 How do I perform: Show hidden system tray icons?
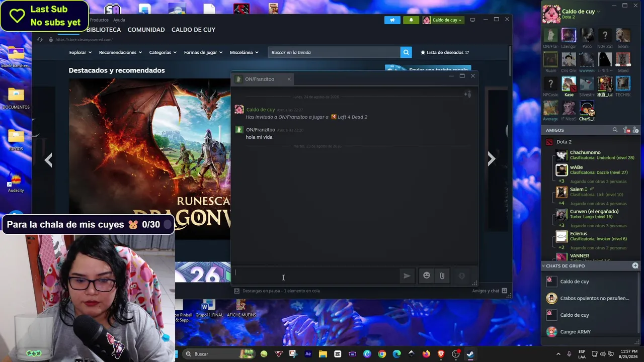click(x=558, y=354)
